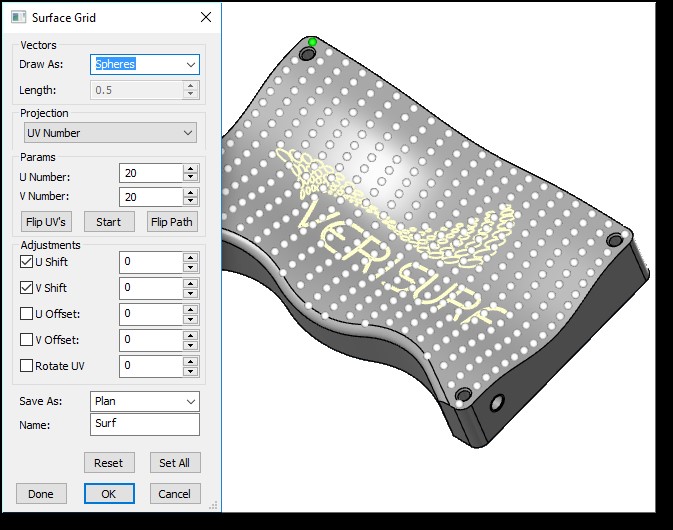
Task: Click the U Offset value field
Action: tap(151, 314)
